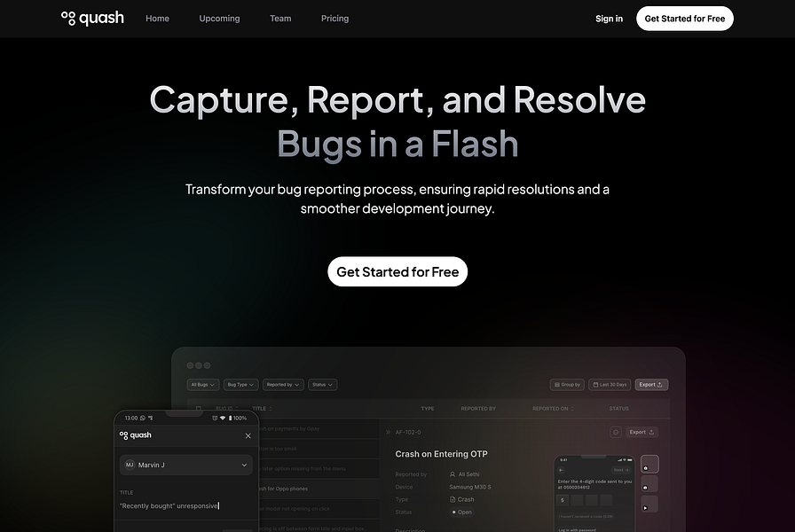Click the Group by button

[x=567, y=385]
